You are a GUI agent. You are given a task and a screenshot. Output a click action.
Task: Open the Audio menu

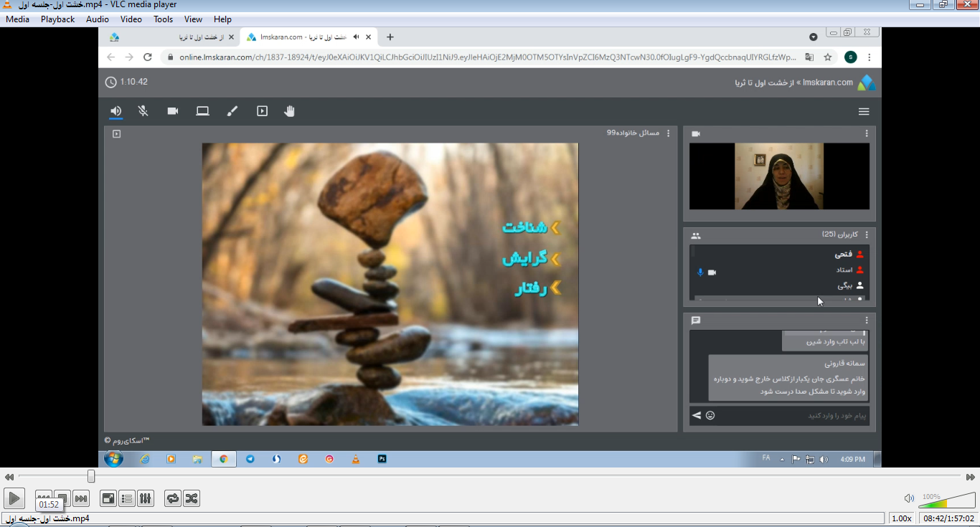click(x=97, y=19)
